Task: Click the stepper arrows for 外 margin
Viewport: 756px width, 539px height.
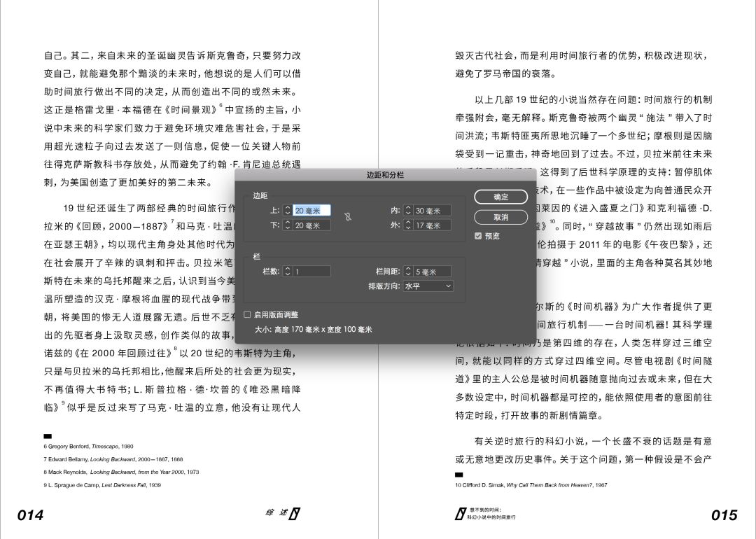Action: pos(408,225)
